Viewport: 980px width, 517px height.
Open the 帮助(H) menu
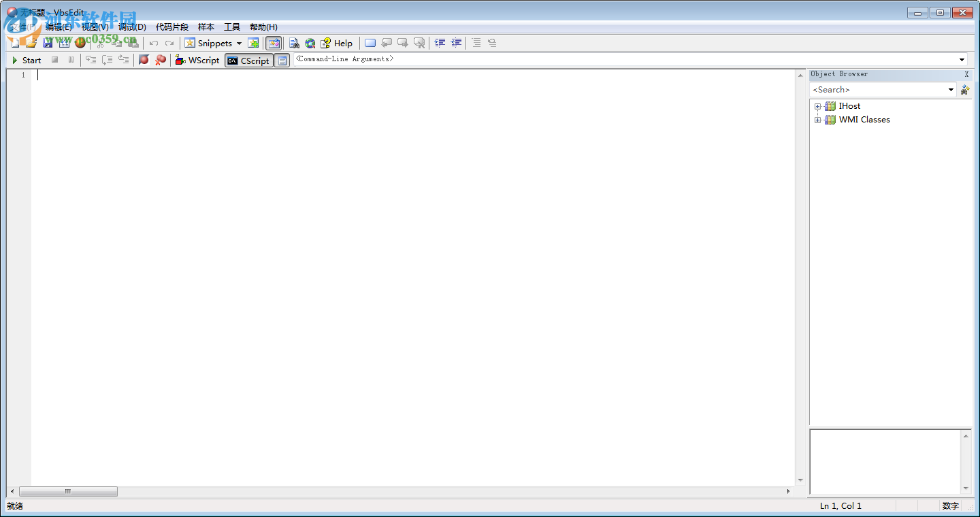(263, 27)
